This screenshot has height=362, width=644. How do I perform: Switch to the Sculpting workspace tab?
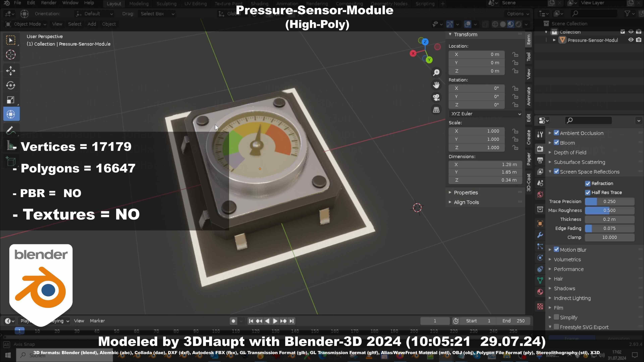(167, 4)
